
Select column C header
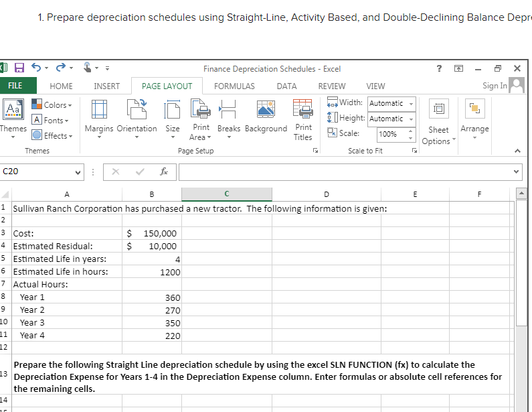coord(227,194)
